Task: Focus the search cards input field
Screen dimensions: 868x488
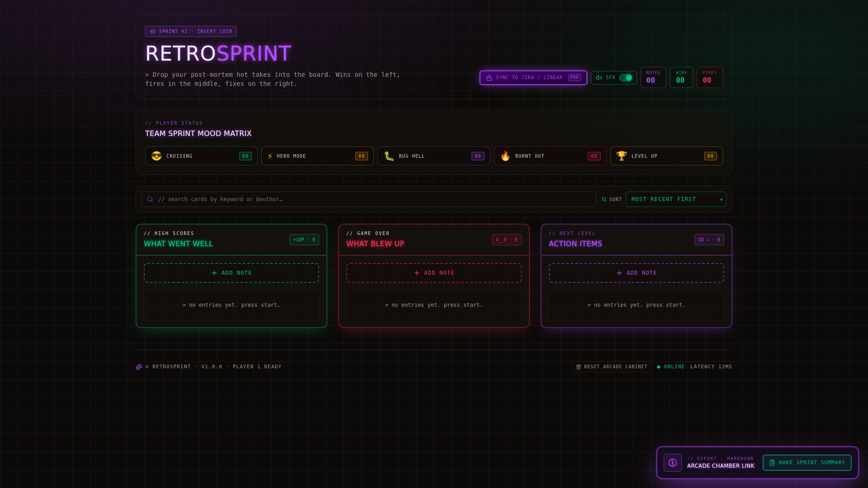Action: coord(368,199)
